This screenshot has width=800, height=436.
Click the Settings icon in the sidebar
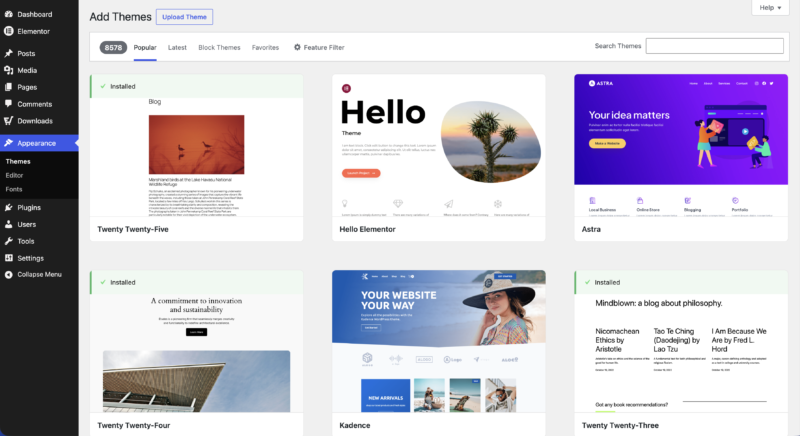point(9,258)
